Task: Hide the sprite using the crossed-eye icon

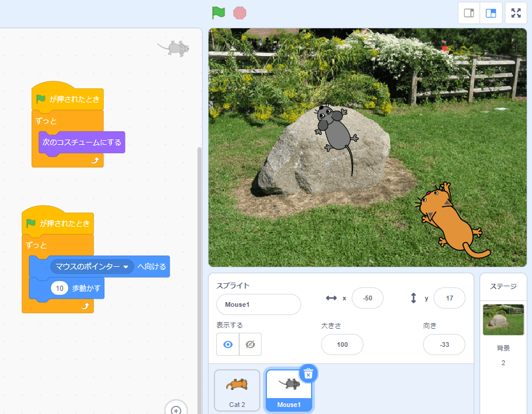Action: pyautogui.click(x=250, y=344)
